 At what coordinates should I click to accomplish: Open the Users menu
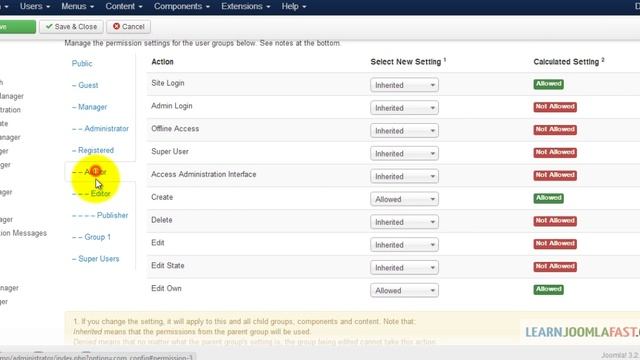pyautogui.click(x=35, y=7)
